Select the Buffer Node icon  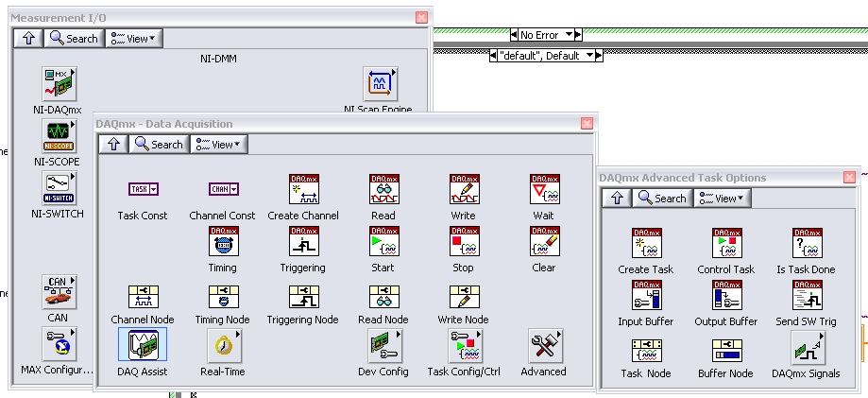(727, 351)
